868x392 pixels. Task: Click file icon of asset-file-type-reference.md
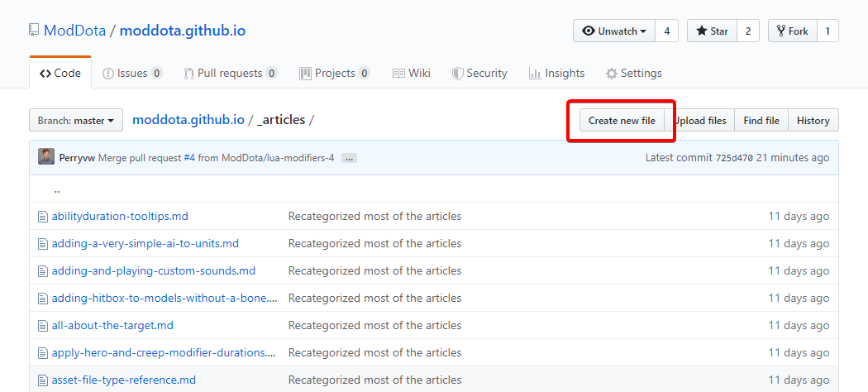(x=43, y=380)
